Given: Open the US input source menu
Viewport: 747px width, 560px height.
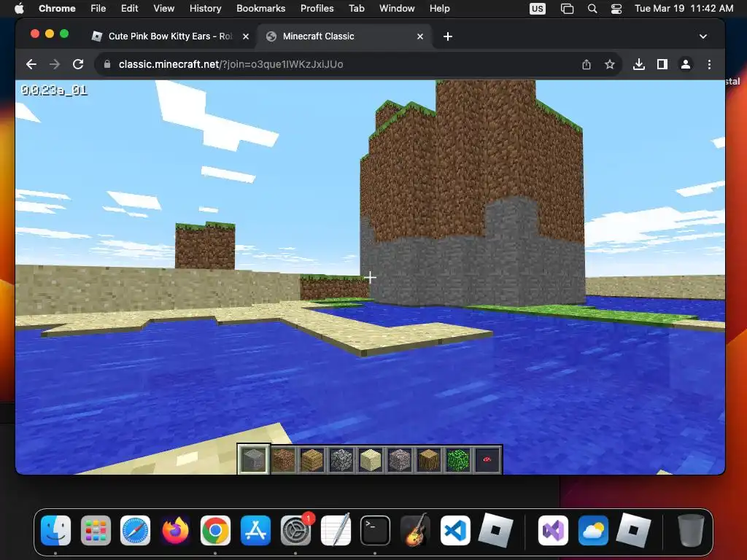Looking at the screenshot, I should [538, 9].
